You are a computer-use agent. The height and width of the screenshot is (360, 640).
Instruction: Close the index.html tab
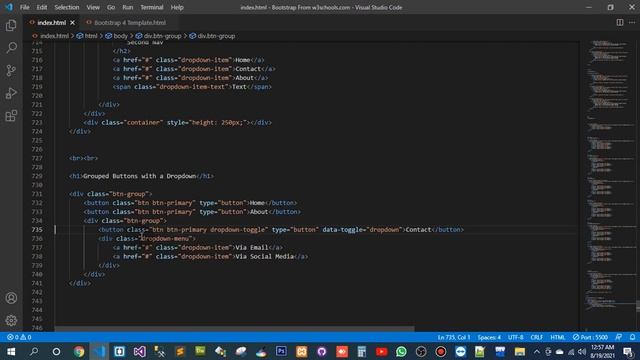point(73,22)
